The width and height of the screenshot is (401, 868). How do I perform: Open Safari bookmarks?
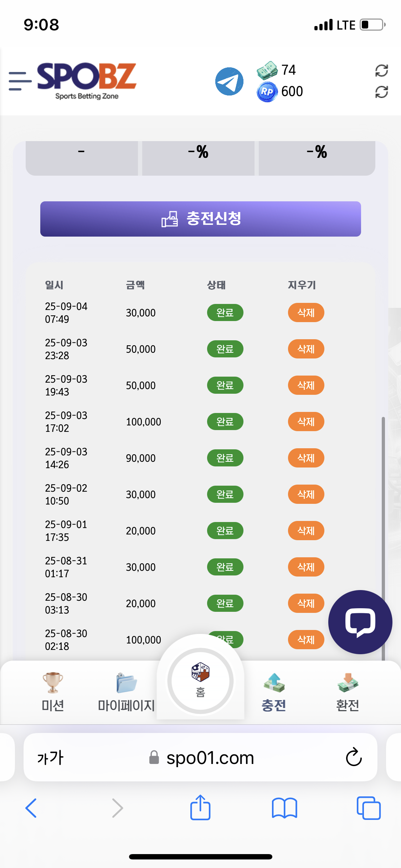click(284, 808)
